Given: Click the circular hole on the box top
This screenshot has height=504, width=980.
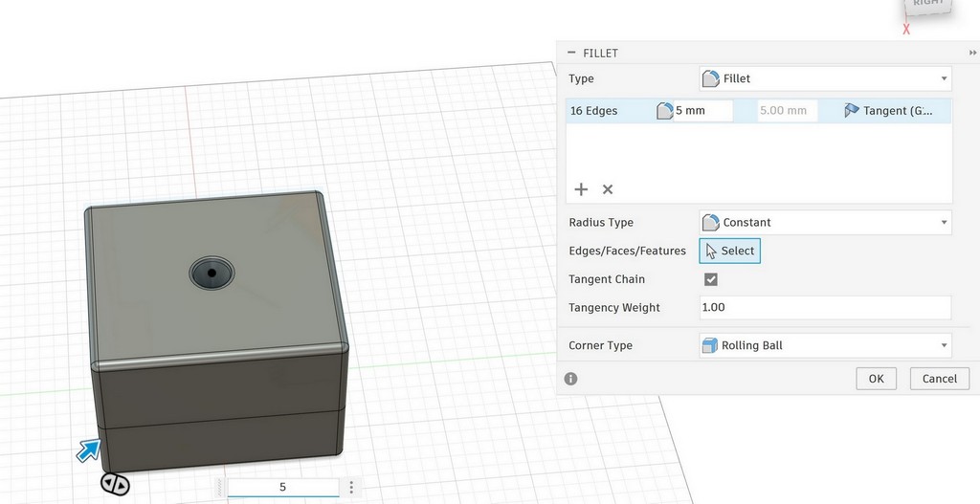Looking at the screenshot, I should tap(212, 273).
